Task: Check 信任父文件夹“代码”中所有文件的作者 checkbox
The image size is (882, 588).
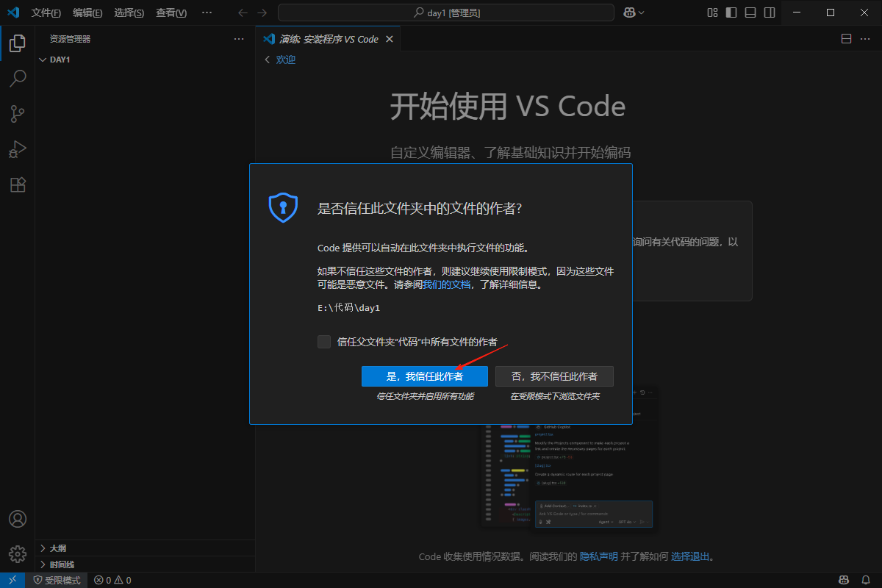Action: tap(324, 342)
